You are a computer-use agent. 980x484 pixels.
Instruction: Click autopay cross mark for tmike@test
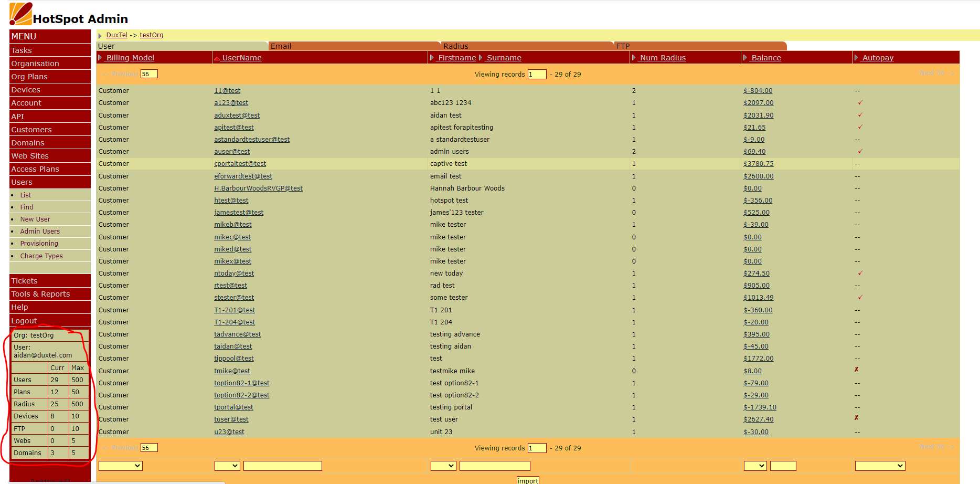[x=856, y=370]
